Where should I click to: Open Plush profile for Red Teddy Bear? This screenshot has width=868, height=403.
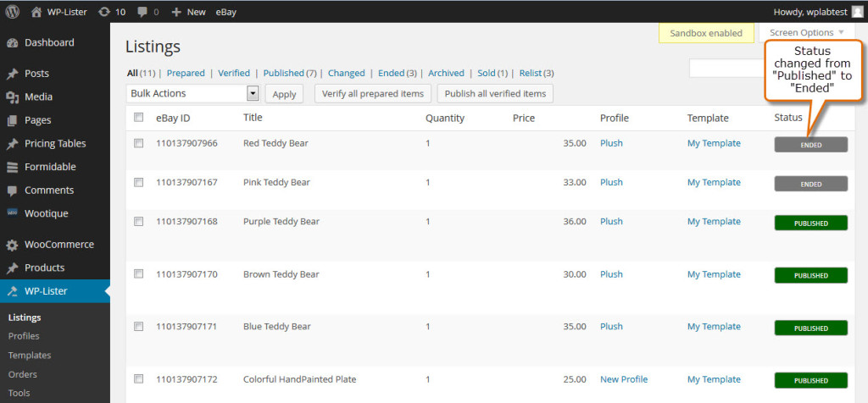click(x=611, y=143)
